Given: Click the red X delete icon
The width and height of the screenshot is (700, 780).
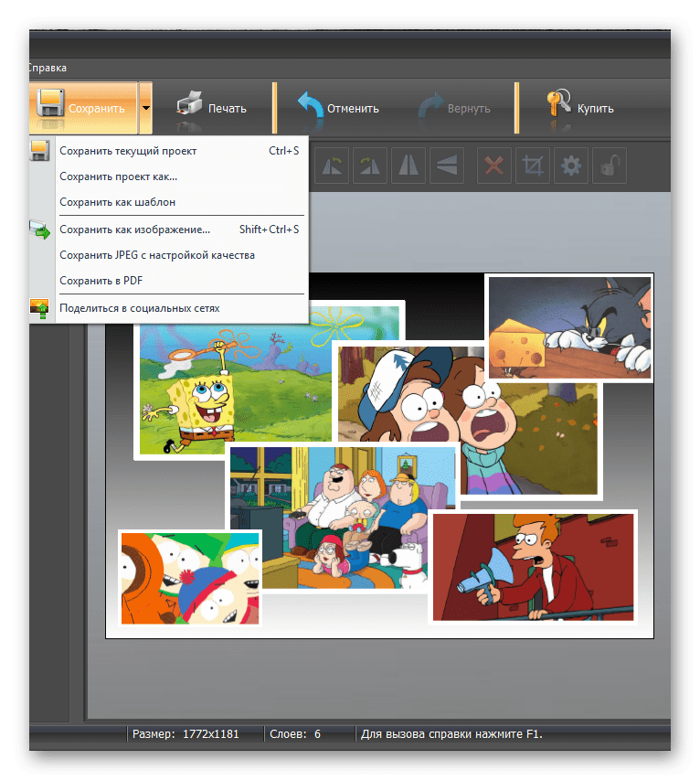Looking at the screenshot, I should [494, 166].
